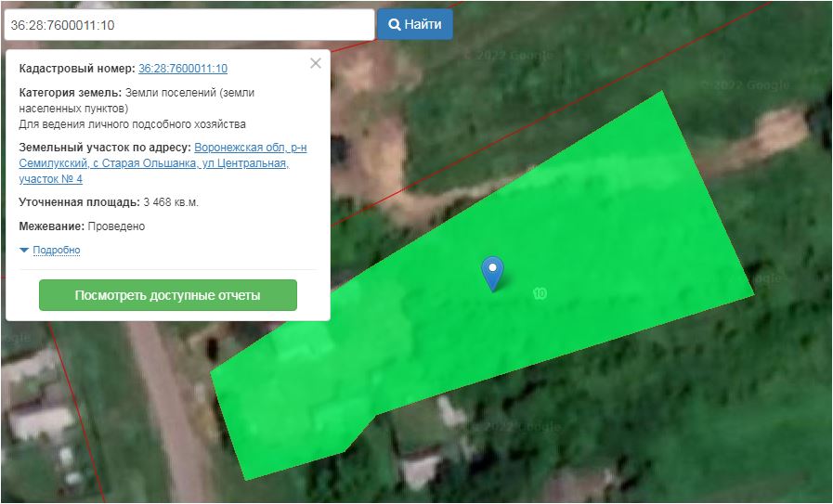Image resolution: width=833 pixels, height=504 pixels.
Task: Click the Найти search button
Action: (x=415, y=24)
